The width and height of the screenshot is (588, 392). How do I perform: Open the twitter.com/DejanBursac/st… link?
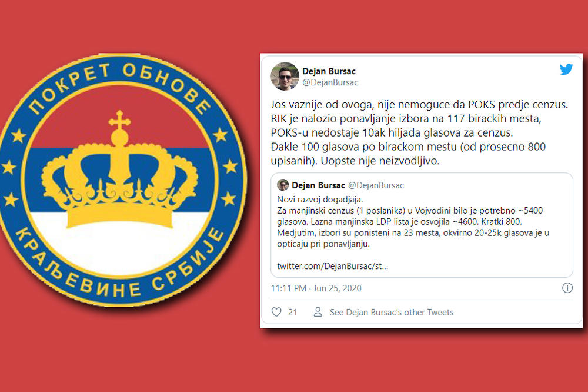[x=333, y=266]
